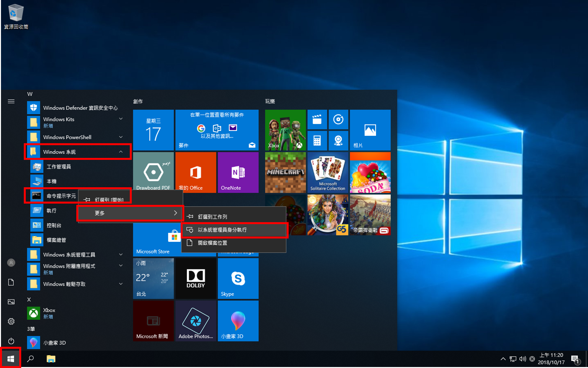
Task: Open Windows Defender 資訊安全中心
Action: click(77, 108)
